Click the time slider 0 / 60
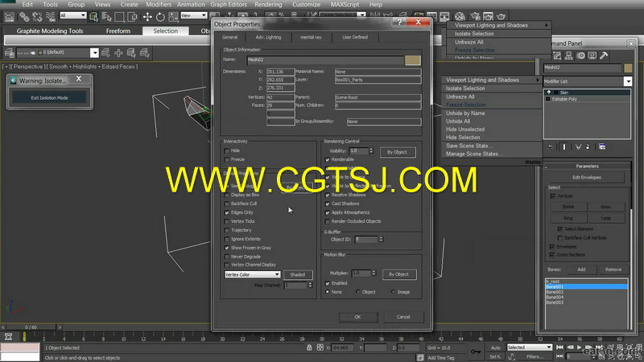Image resolution: width=644 pixels, height=362 pixels. pyautogui.click(x=31, y=327)
